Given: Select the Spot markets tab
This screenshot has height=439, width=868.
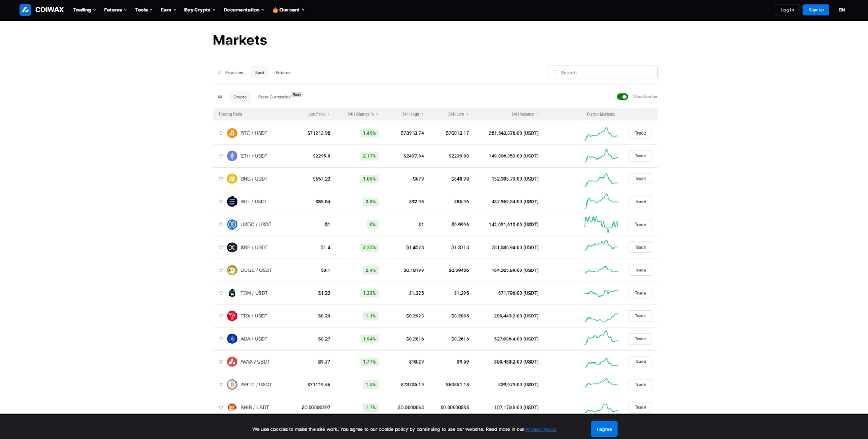Looking at the screenshot, I should pos(259,73).
